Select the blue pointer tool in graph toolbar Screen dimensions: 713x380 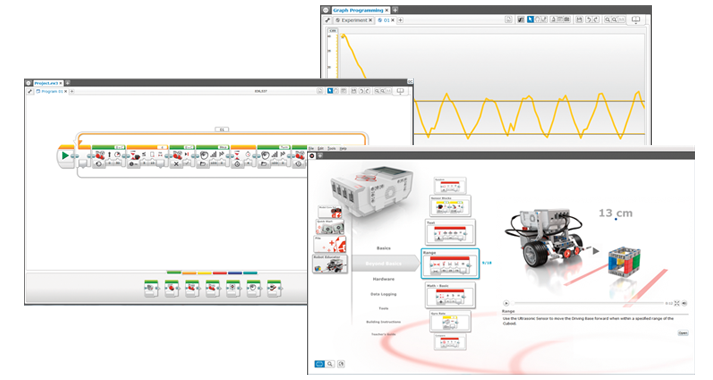(530, 20)
